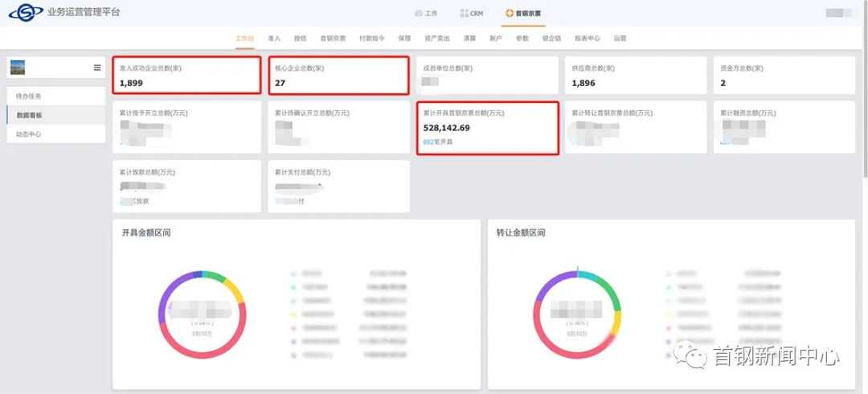Select 待办任务 in the sidebar
The width and height of the screenshot is (868, 394).
point(29,96)
